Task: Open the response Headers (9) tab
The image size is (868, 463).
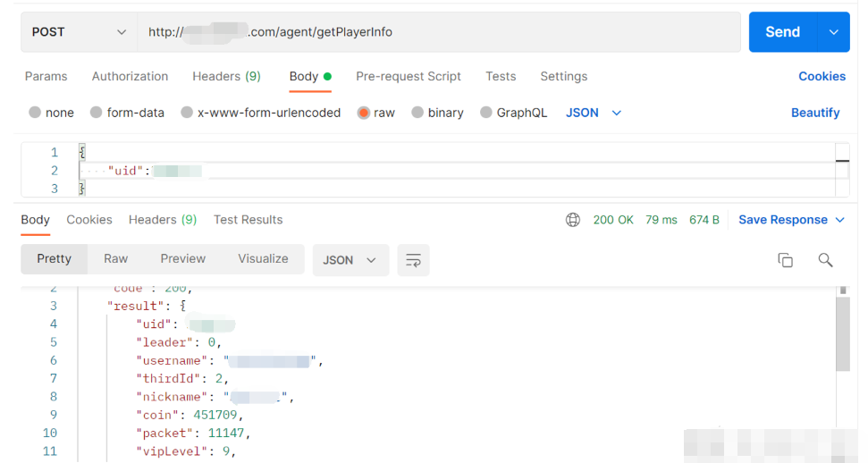Action: tap(163, 220)
